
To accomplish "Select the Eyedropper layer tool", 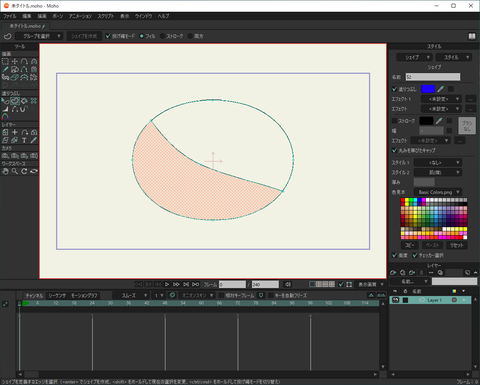I will pyautogui.click(x=34, y=140).
